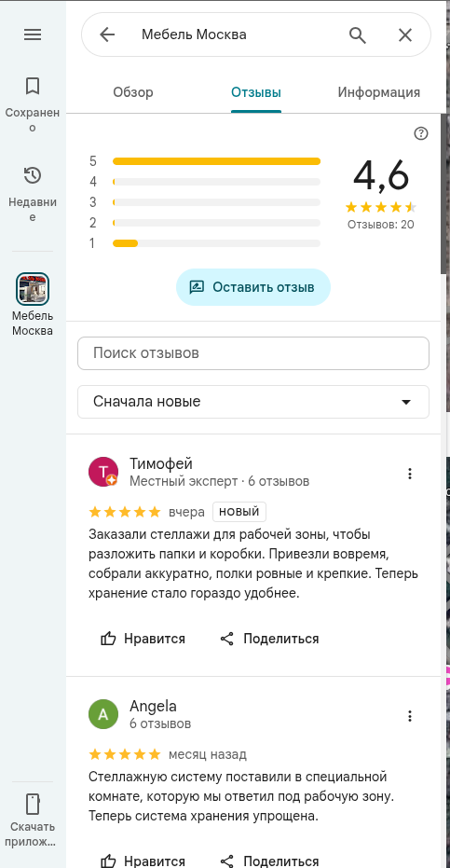Switch to the Обзор tab
Screen dimensions: 450x868
[133, 92]
